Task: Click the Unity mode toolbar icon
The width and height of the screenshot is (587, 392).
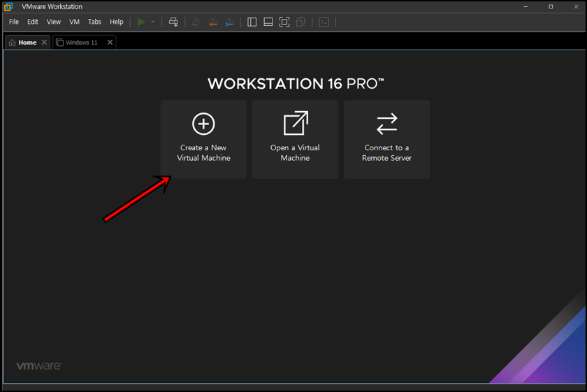Action: pos(300,22)
